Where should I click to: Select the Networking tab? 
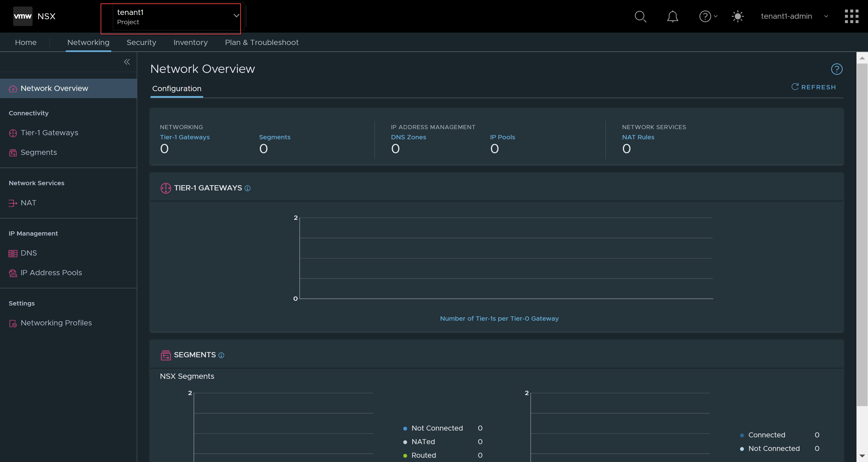88,43
